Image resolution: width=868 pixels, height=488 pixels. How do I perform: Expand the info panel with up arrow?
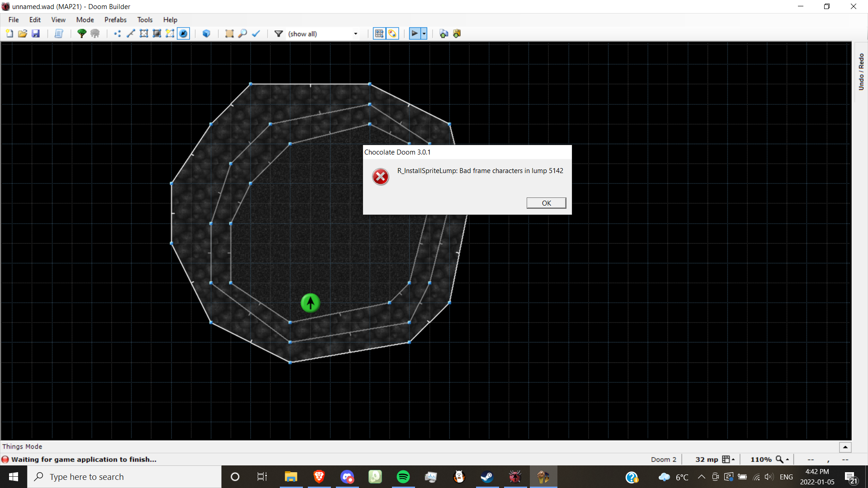pyautogui.click(x=845, y=447)
